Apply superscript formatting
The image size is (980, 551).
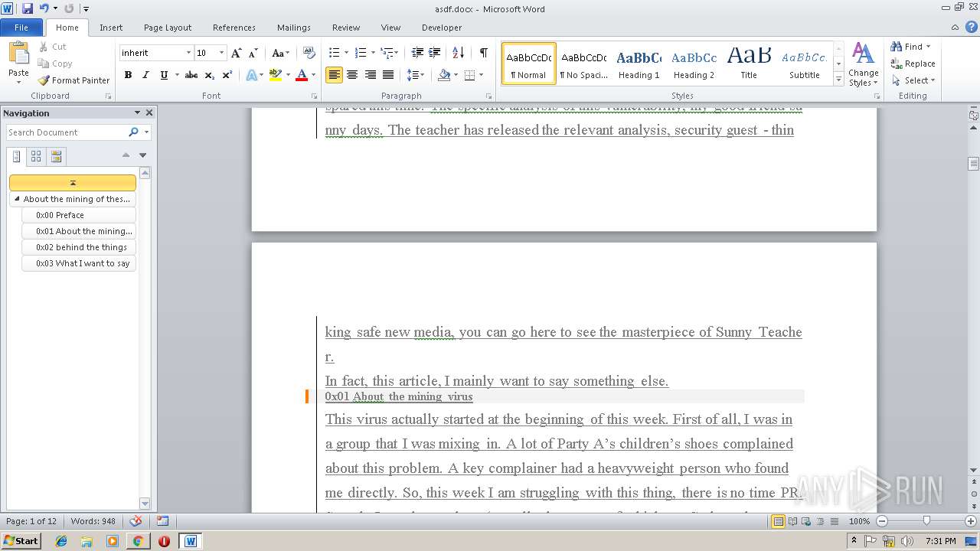(227, 75)
